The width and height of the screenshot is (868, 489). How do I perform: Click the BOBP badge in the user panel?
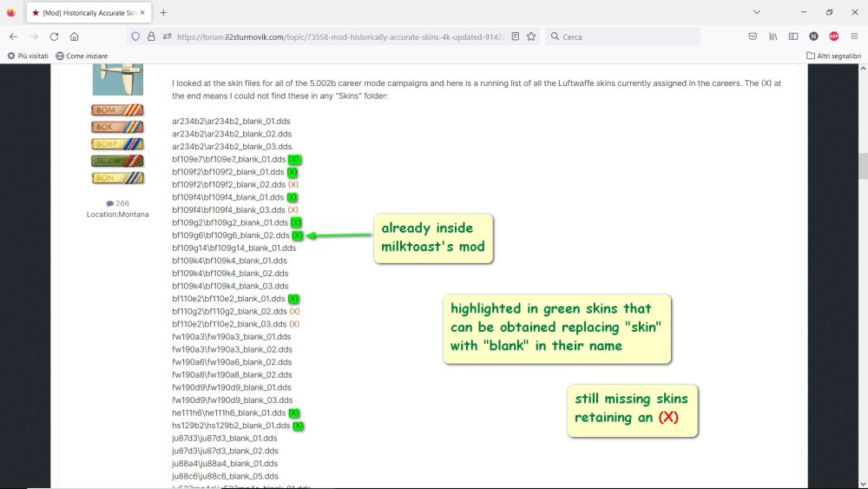pyautogui.click(x=117, y=143)
